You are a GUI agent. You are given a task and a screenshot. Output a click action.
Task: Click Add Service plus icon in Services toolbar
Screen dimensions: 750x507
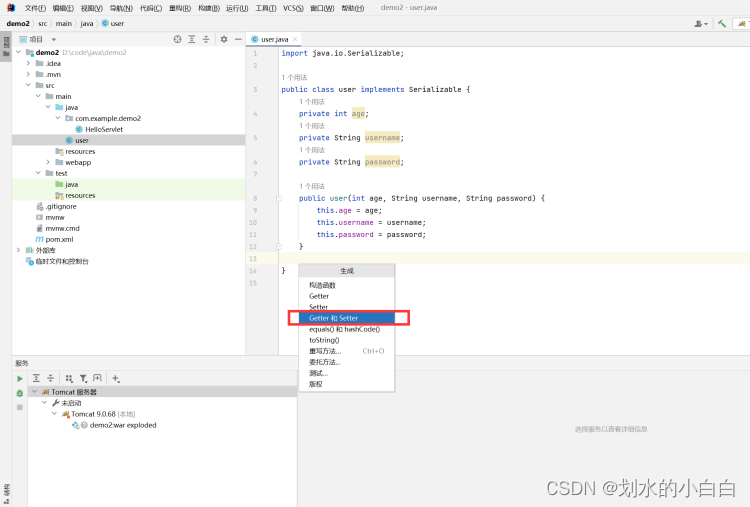[116, 378]
